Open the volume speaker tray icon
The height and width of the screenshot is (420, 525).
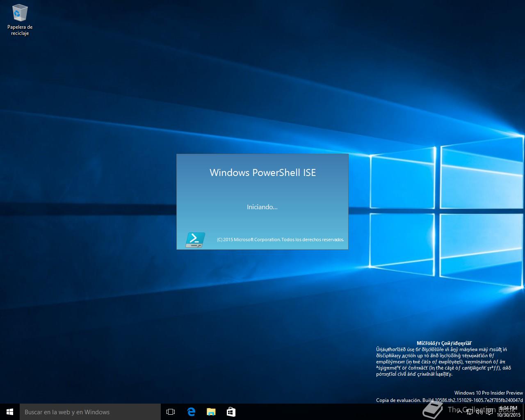coord(479,412)
